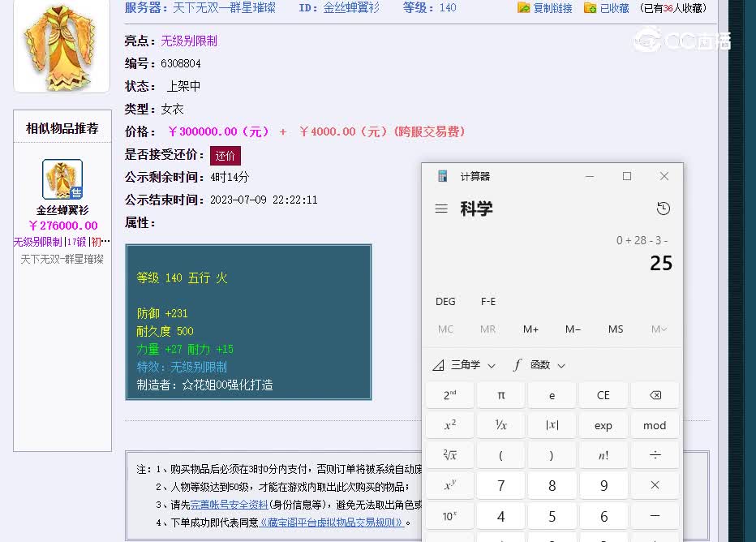Open the 完善帐号安全资料 link
The width and height of the screenshot is (756, 542).
click(x=229, y=505)
